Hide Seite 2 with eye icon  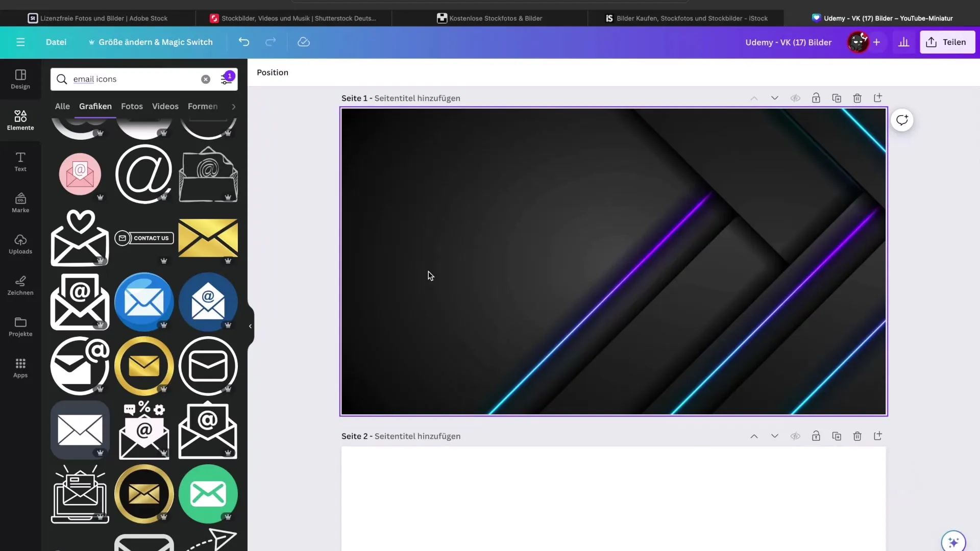(x=795, y=436)
